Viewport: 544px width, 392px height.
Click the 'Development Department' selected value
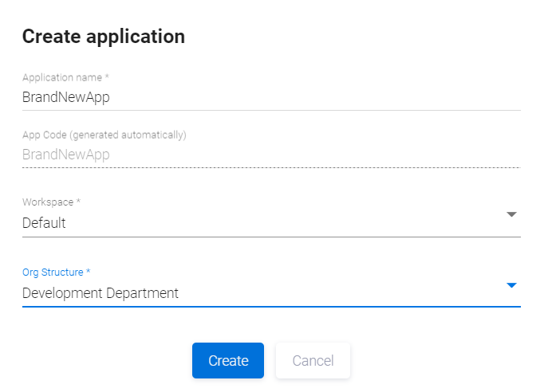tap(101, 293)
